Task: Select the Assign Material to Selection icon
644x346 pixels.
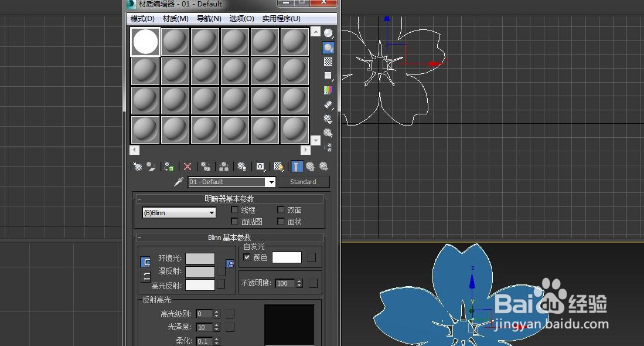Action: (169, 167)
